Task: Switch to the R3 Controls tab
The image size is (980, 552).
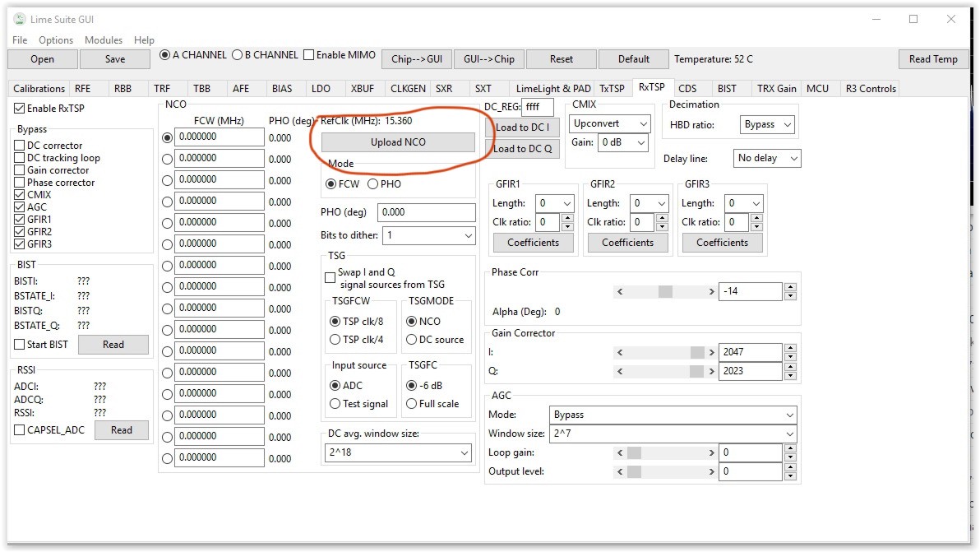Action: click(871, 89)
